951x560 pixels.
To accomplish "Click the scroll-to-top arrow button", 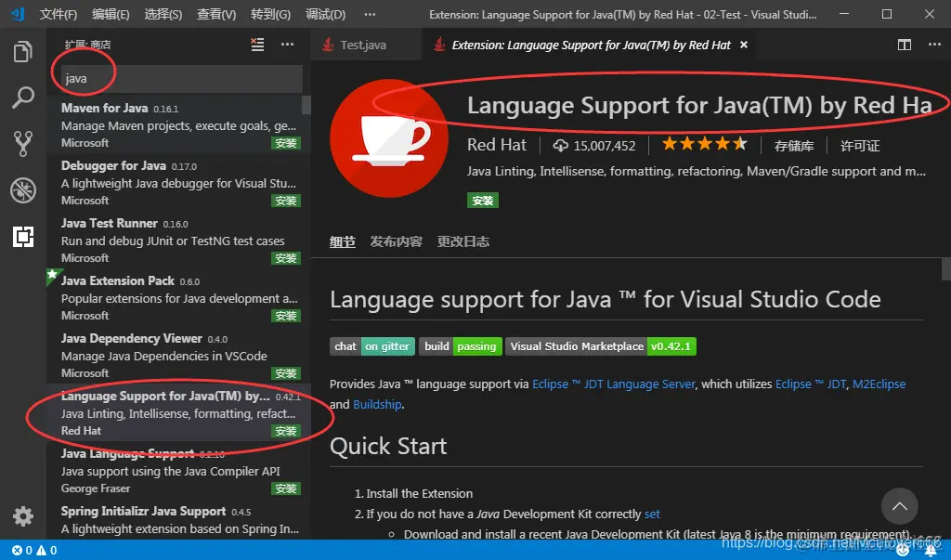I will coord(899,506).
